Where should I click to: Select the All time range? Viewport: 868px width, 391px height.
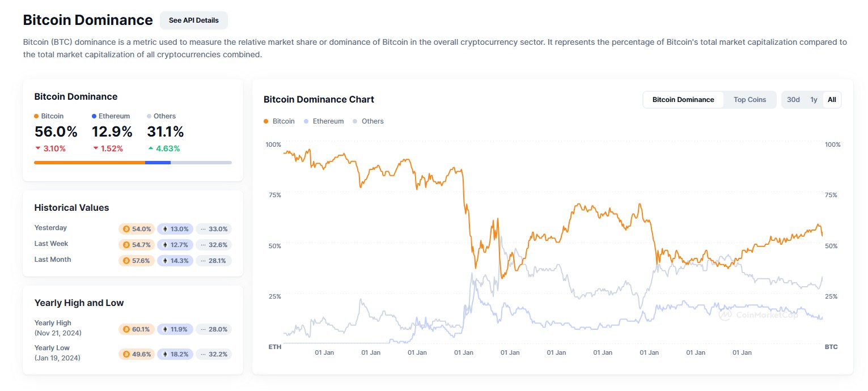click(x=832, y=99)
